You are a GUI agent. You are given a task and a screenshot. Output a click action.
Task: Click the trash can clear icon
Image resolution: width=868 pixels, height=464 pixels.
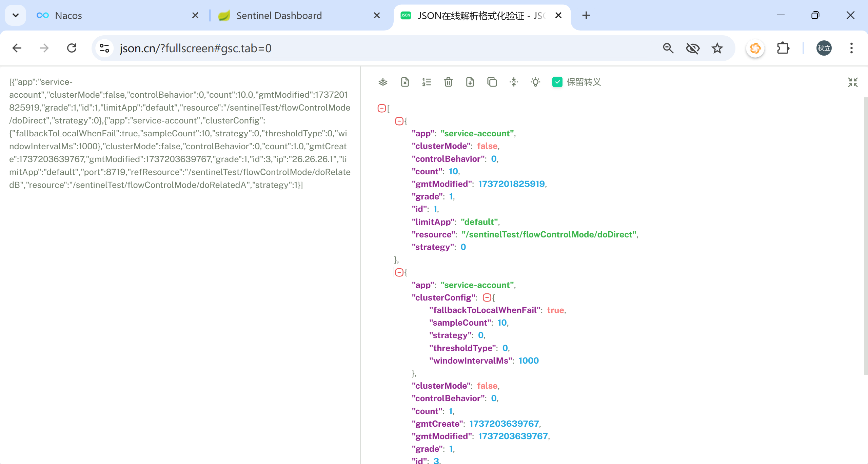pos(448,82)
